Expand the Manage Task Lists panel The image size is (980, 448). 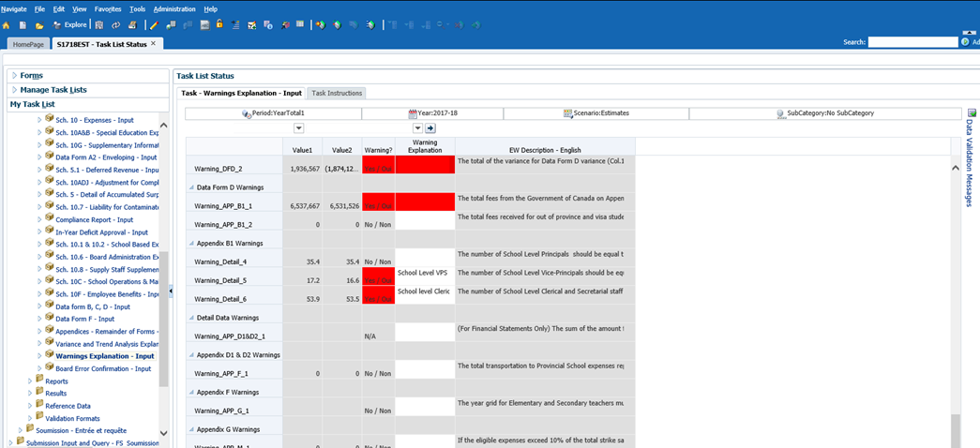point(14,90)
